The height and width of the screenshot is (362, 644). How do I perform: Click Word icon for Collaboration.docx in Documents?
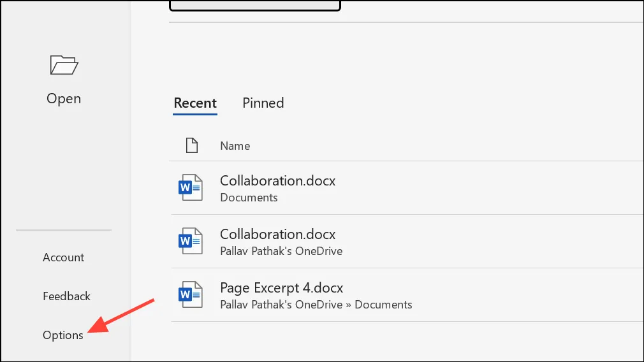click(191, 187)
